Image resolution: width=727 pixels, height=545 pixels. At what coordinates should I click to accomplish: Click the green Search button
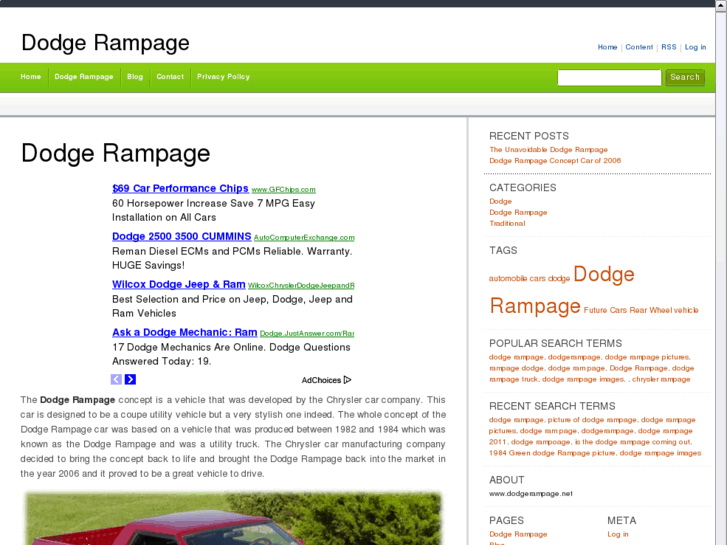[685, 77]
